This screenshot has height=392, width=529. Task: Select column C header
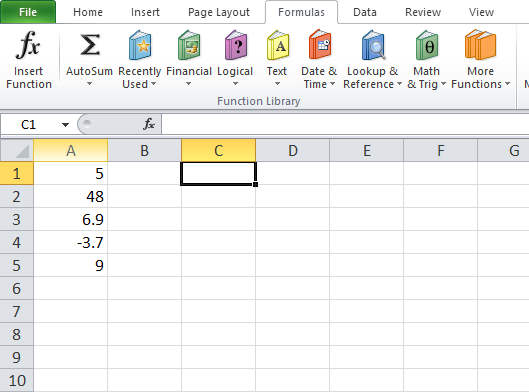(x=219, y=150)
